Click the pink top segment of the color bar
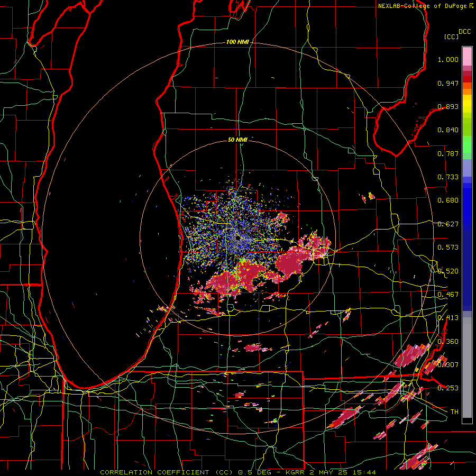This screenshot has height=476, width=476. [467, 57]
